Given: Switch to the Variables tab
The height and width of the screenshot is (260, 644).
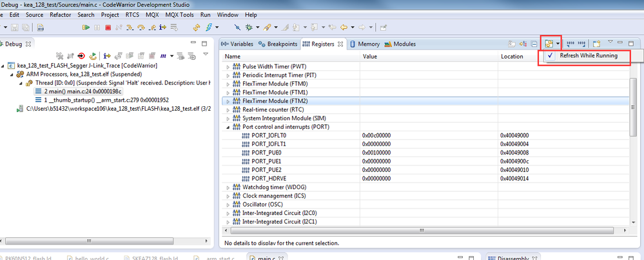Looking at the screenshot, I should (x=237, y=44).
